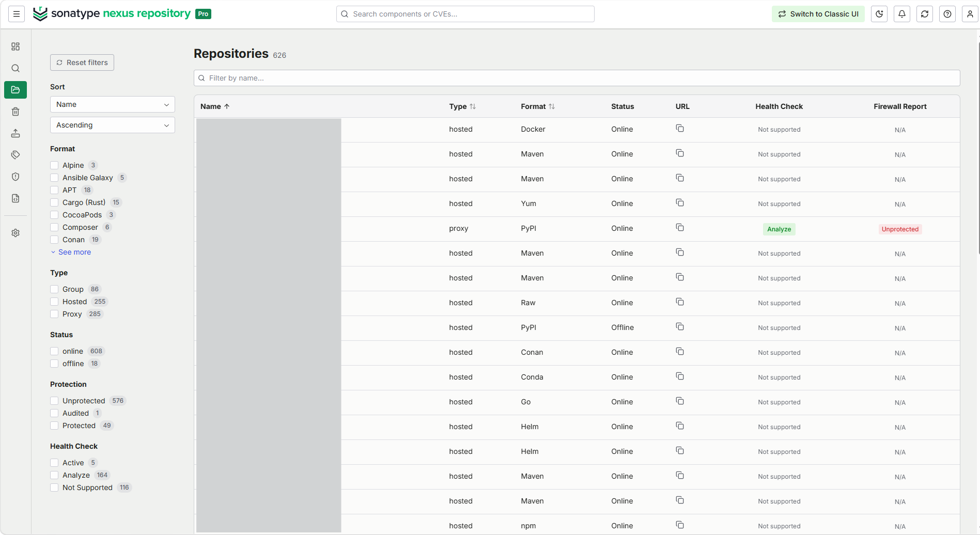Open the shield security sidebar icon
The width and height of the screenshot is (980, 535).
click(x=15, y=177)
